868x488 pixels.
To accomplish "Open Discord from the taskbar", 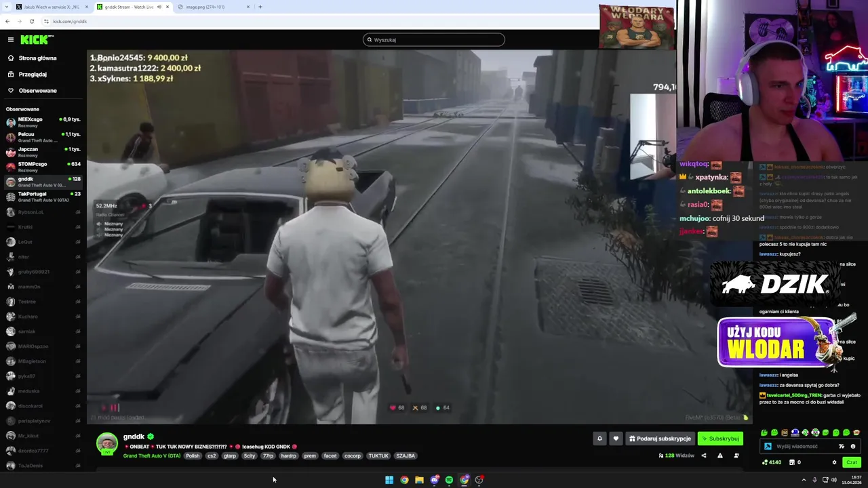I will (x=434, y=480).
